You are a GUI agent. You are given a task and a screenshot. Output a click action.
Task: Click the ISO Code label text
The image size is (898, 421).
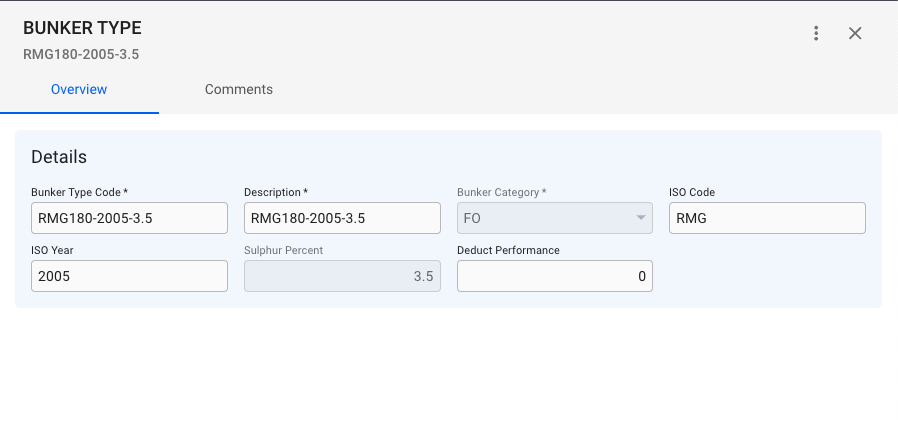(692, 192)
